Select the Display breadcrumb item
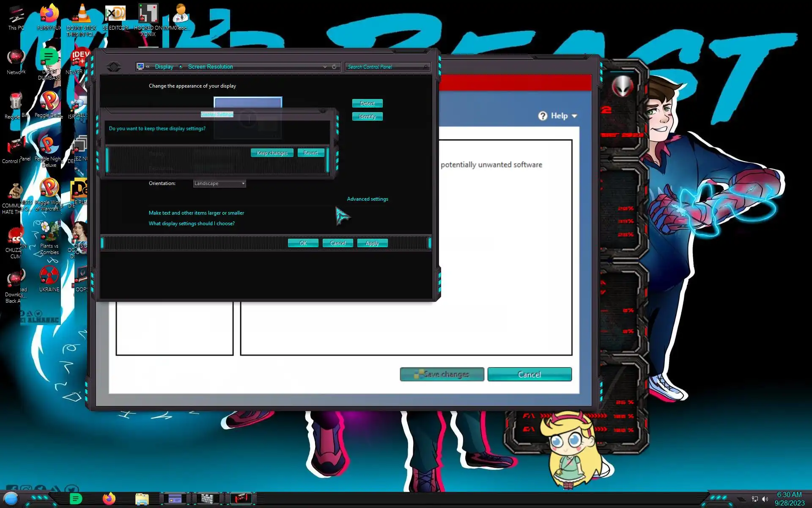Image resolution: width=812 pixels, height=508 pixels. pyautogui.click(x=164, y=67)
